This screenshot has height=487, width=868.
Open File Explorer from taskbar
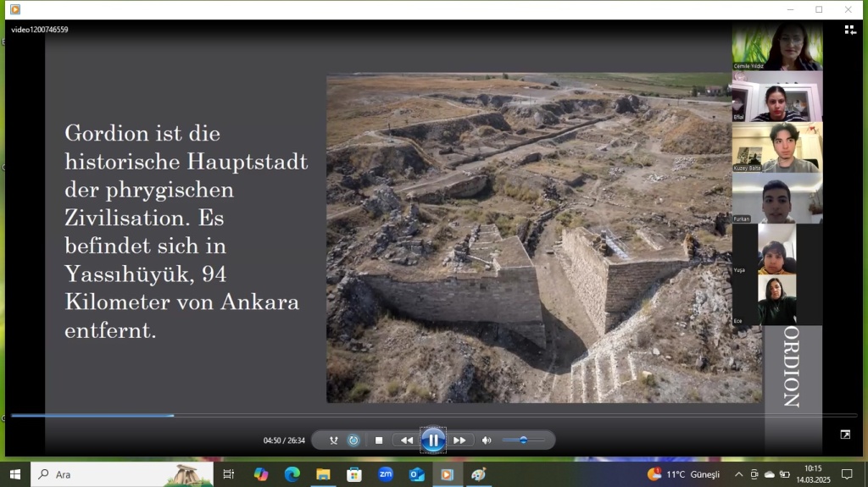click(x=323, y=474)
